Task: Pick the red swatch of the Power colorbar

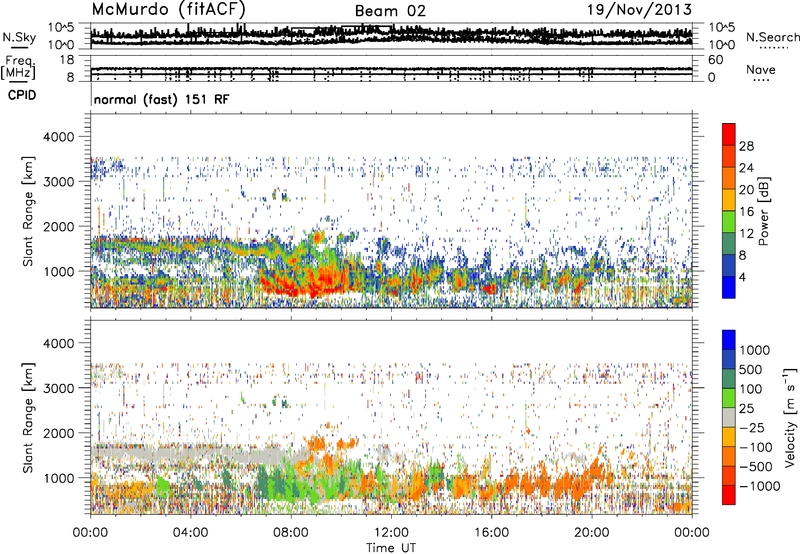Action: click(x=729, y=134)
